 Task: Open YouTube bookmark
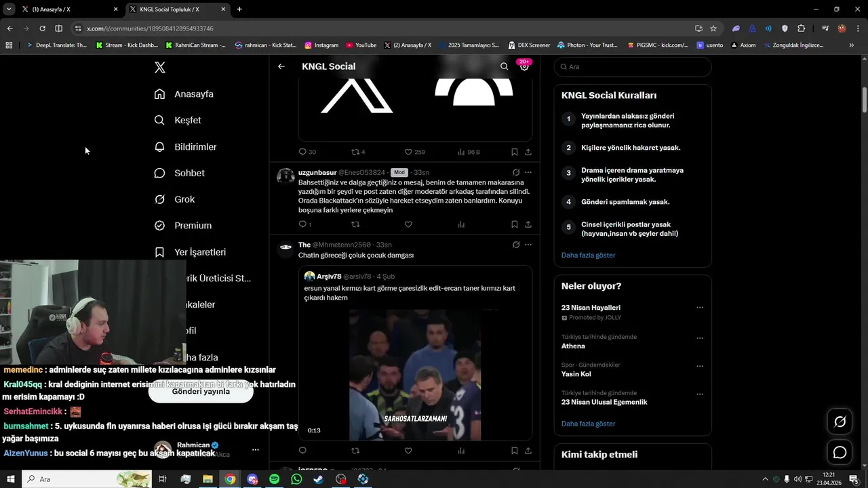coord(361,45)
